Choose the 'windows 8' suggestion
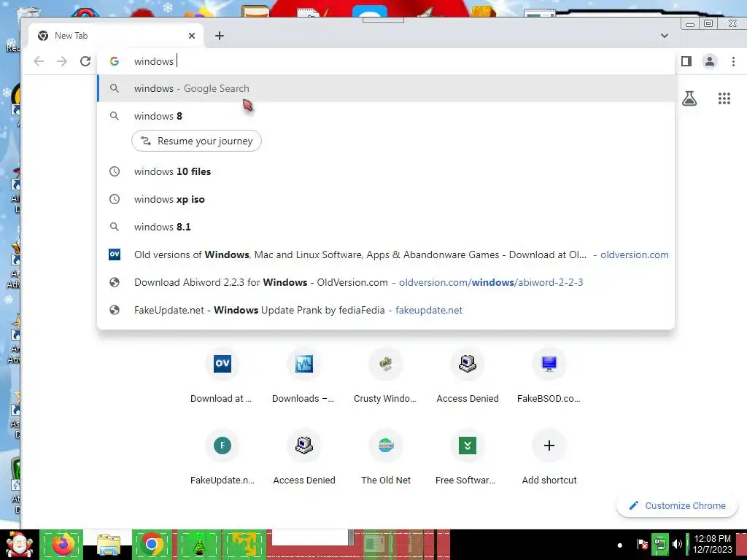 [386, 116]
